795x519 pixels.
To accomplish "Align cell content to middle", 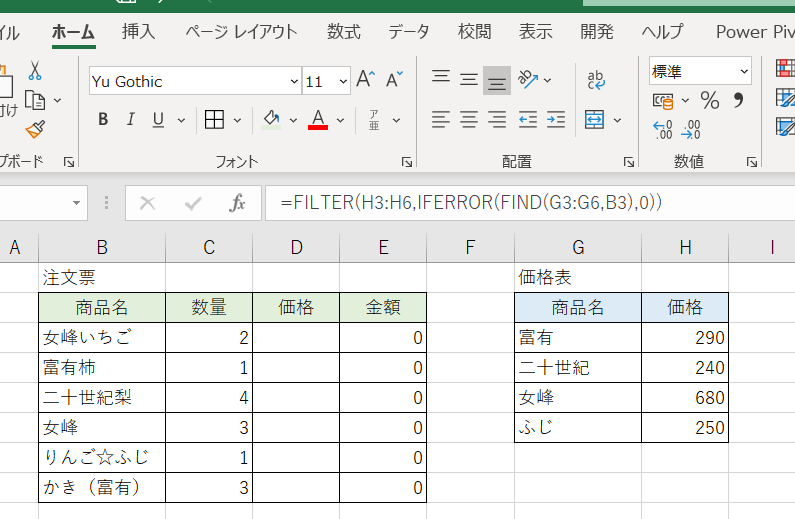I will click(468, 80).
